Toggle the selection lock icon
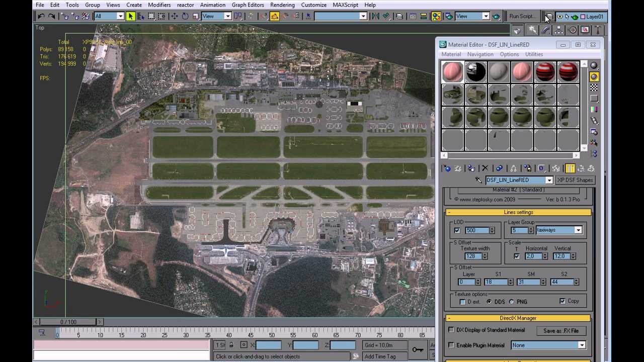The image size is (644, 362). (231, 345)
